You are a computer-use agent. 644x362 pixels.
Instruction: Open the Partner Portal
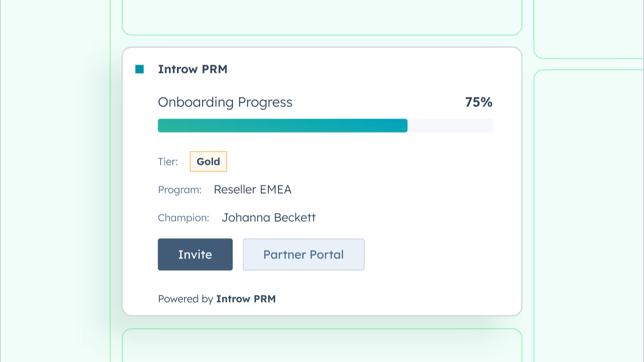304,254
